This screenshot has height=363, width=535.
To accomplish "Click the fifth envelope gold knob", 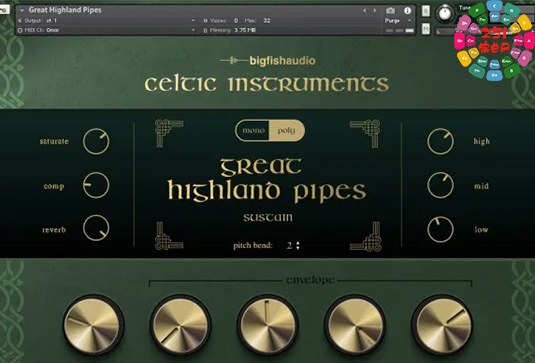I will (442, 325).
